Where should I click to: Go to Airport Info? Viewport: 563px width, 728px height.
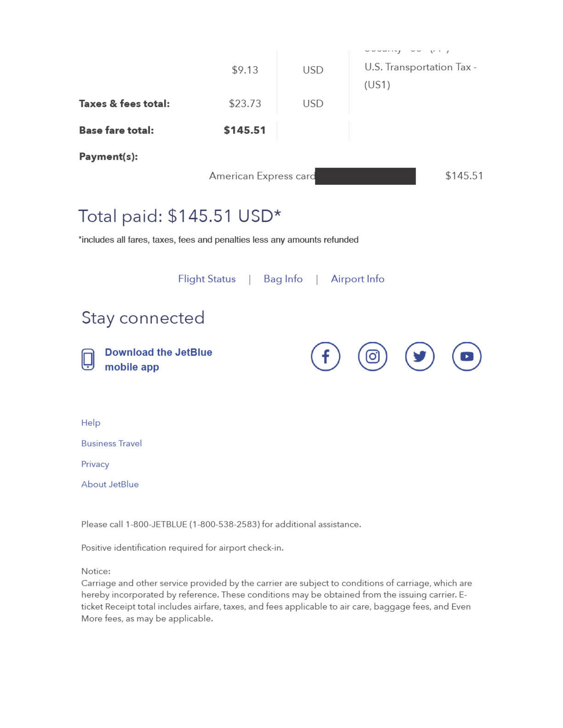click(358, 279)
